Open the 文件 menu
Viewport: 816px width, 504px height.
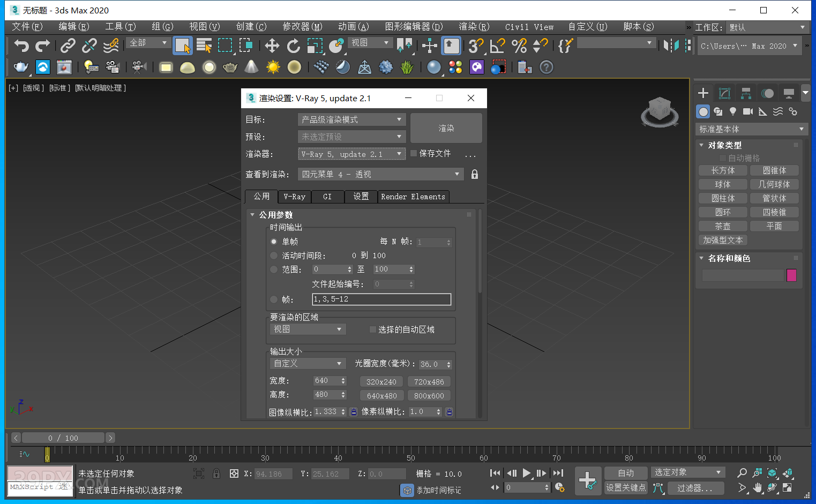27,26
